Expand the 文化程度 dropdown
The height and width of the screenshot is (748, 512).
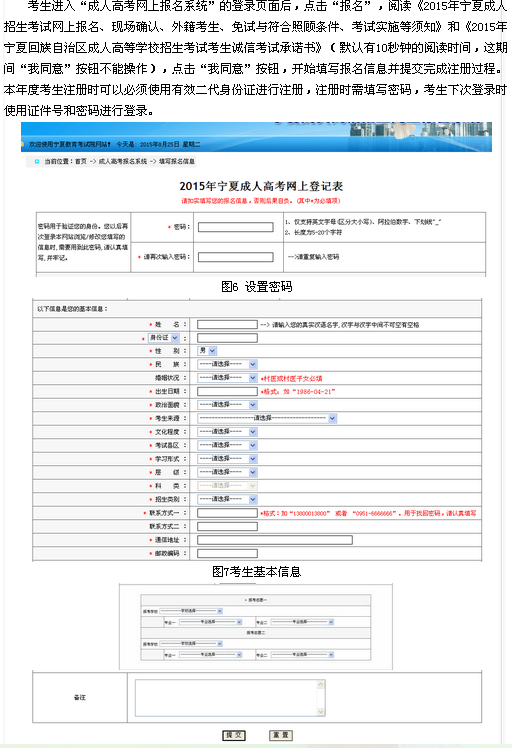(227, 432)
